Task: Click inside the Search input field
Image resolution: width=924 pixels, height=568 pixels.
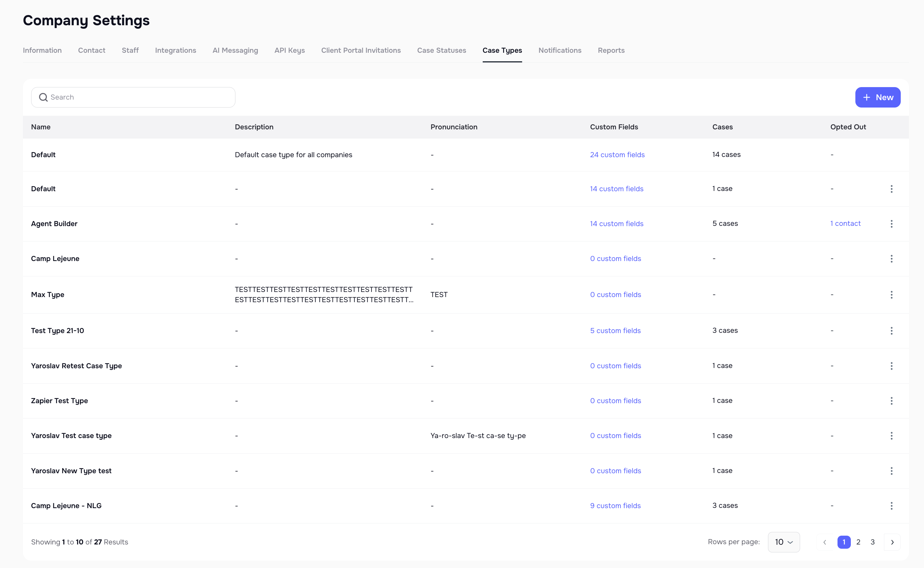Action: [131, 97]
